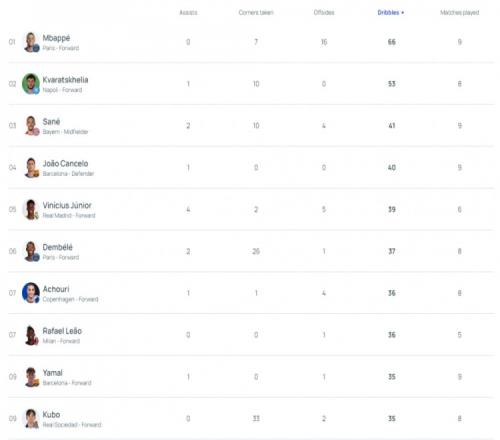
Task: Sort by Offsides column header
Action: click(x=324, y=13)
